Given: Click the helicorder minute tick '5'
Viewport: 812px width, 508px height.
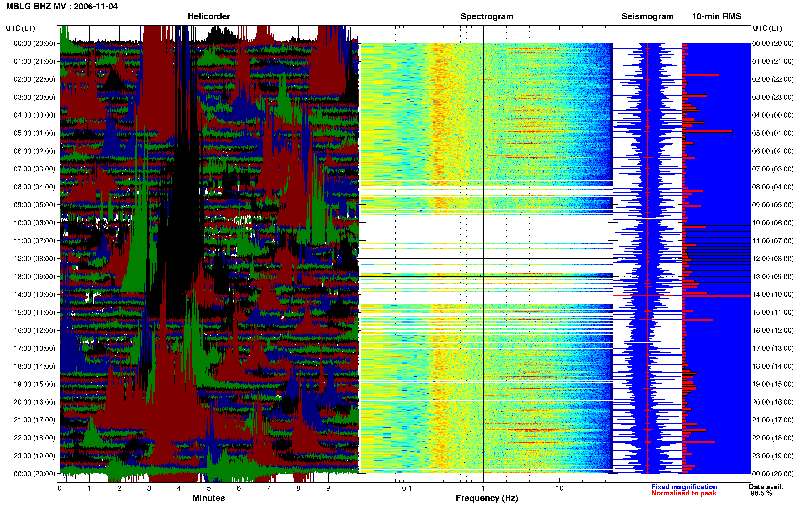Looking at the screenshot, I should click(x=209, y=488).
